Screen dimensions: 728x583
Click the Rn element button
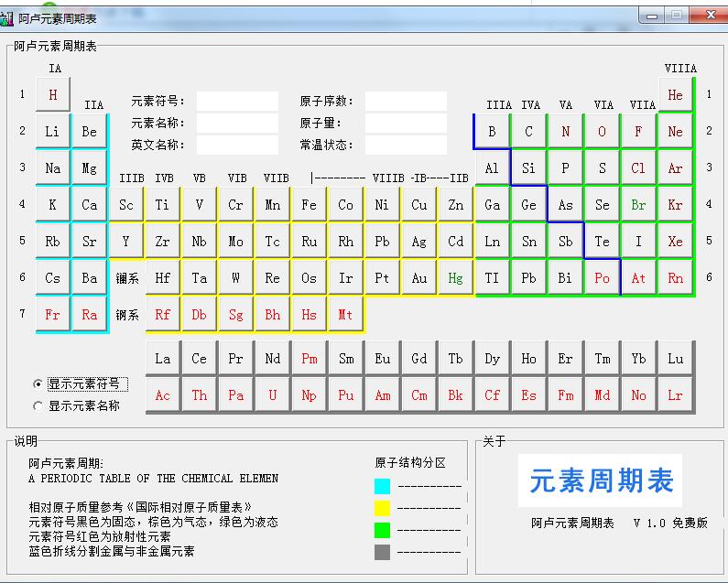click(x=676, y=278)
